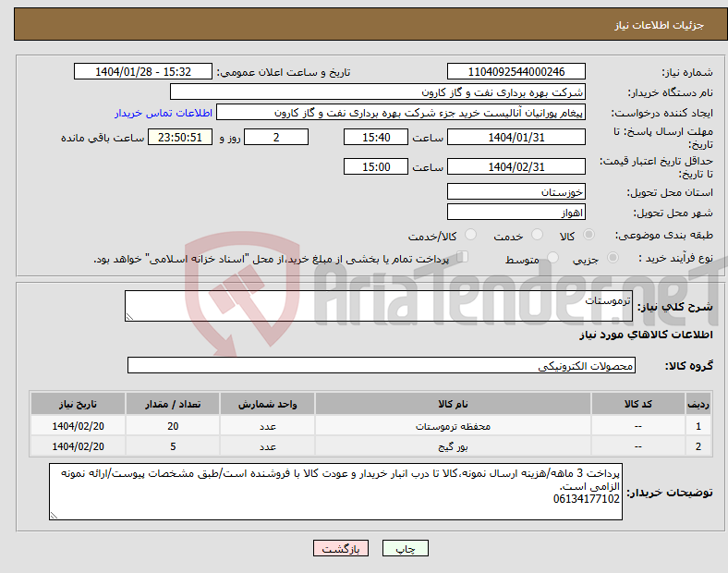
Task: Click quantity cell showing 20
Action: click(x=173, y=426)
